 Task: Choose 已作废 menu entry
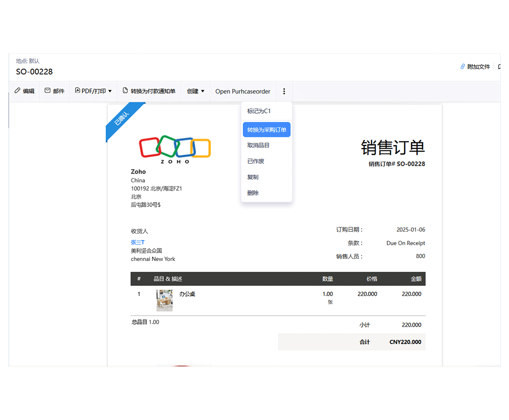pyautogui.click(x=256, y=161)
